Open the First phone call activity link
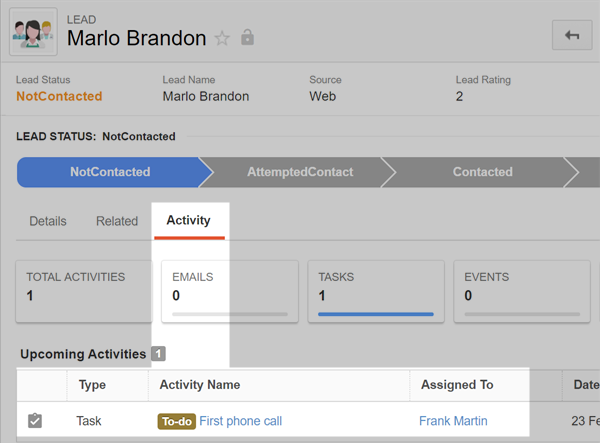 [x=241, y=421]
